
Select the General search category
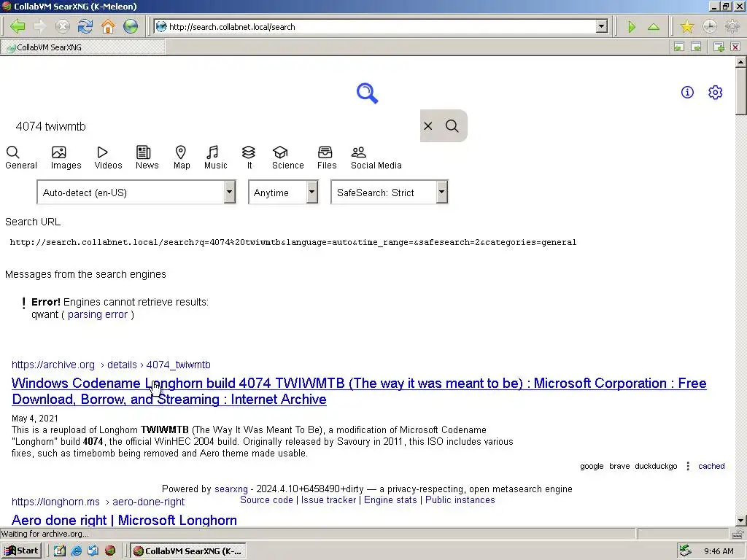pos(21,158)
